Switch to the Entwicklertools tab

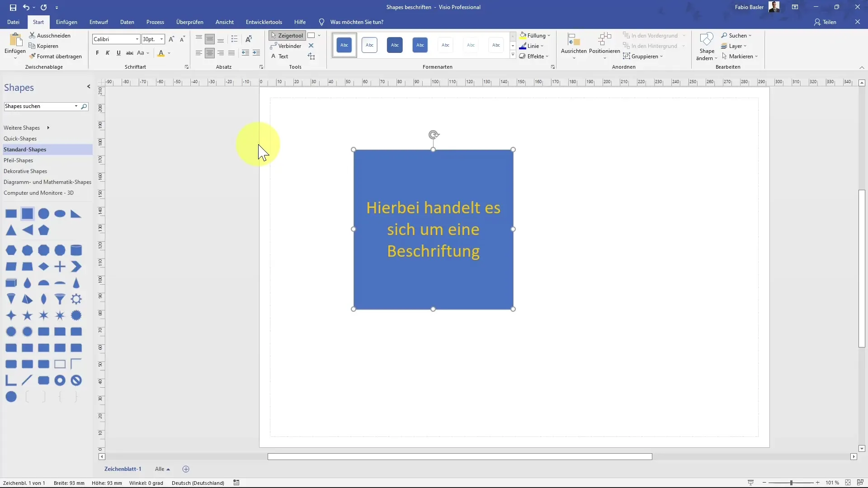[264, 22]
